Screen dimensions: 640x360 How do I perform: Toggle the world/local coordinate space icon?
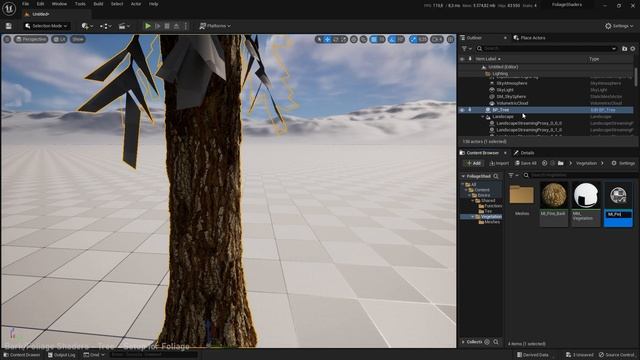coord(354,40)
